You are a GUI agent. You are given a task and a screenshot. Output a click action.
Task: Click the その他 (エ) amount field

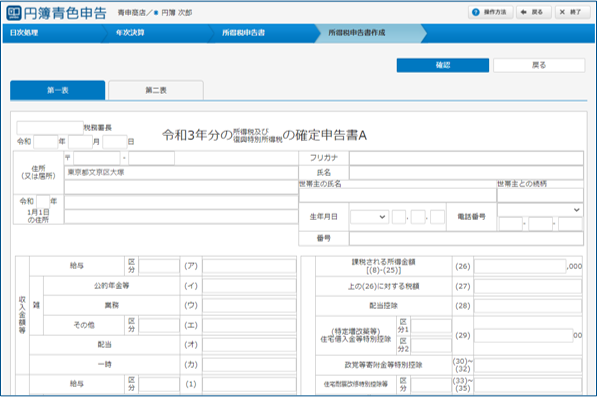pos(249,325)
